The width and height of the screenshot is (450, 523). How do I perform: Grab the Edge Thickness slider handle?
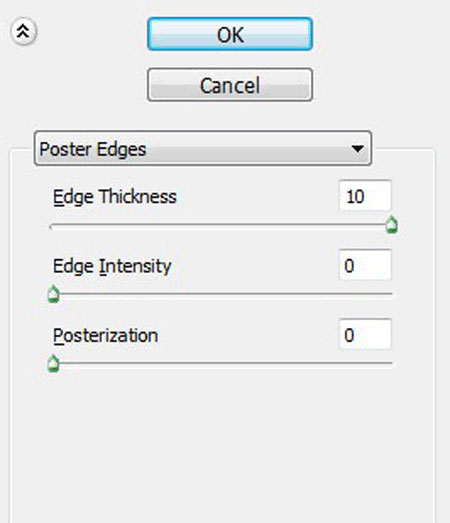tap(392, 225)
